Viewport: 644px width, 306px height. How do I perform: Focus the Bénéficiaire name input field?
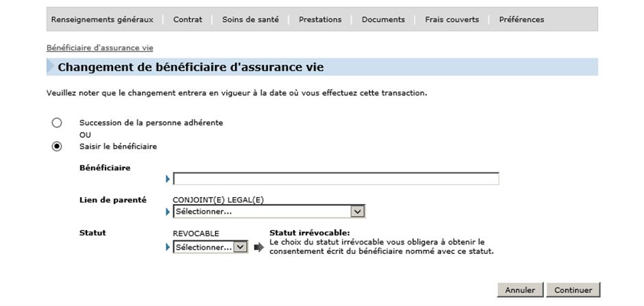(336, 179)
